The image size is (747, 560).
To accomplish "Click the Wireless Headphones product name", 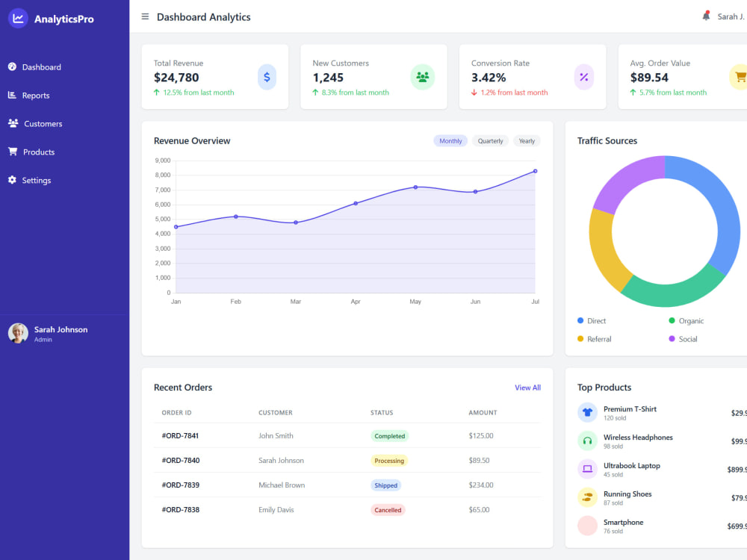I will point(638,437).
